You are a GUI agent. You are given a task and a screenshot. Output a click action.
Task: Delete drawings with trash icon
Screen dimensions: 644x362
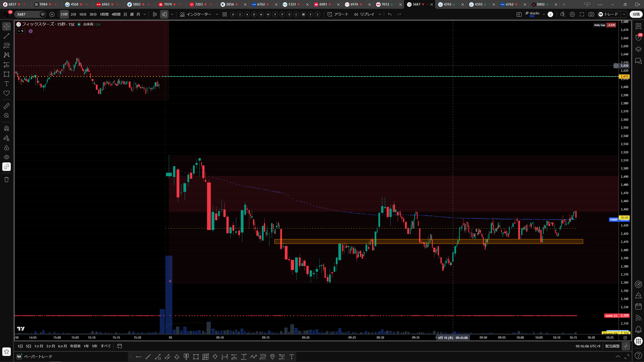click(7, 179)
